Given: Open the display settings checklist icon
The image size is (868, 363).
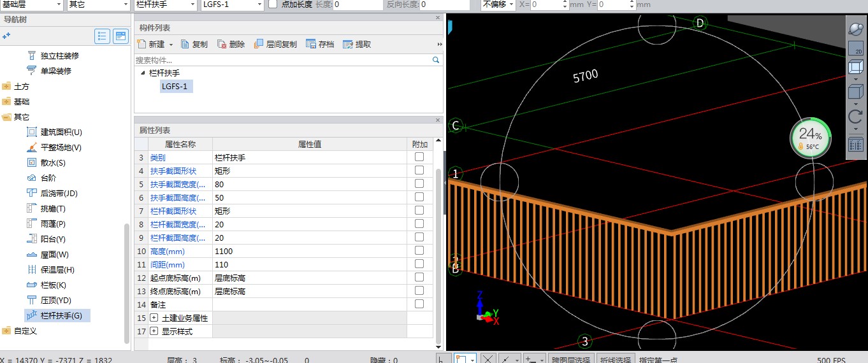Looking at the screenshot, I should pos(855,145).
